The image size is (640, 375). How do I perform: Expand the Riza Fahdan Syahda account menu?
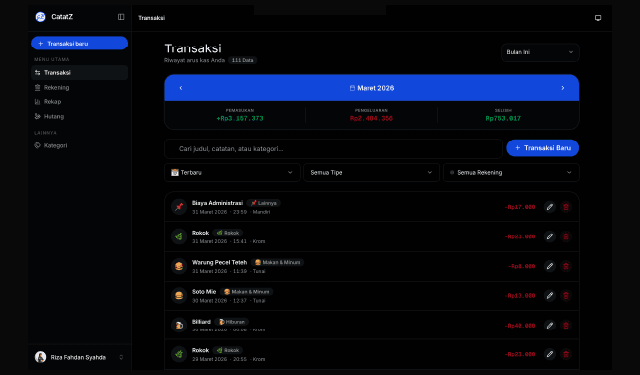pyautogui.click(x=121, y=357)
